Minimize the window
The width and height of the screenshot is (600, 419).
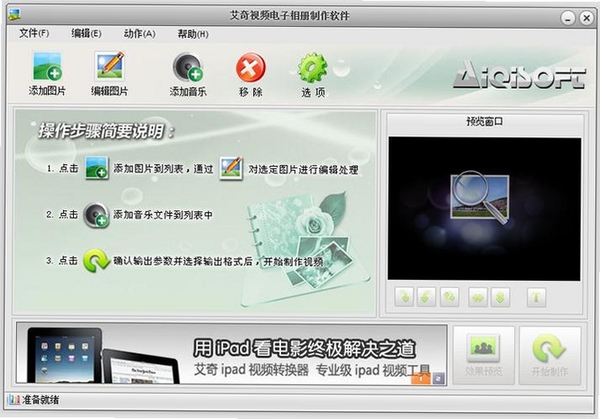coord(568,18)
